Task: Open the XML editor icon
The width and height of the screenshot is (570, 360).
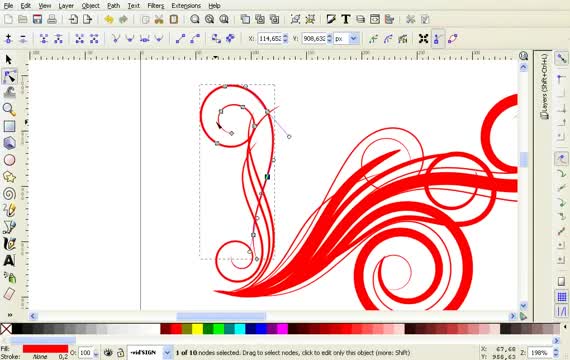Action: [x=374, y=19]
